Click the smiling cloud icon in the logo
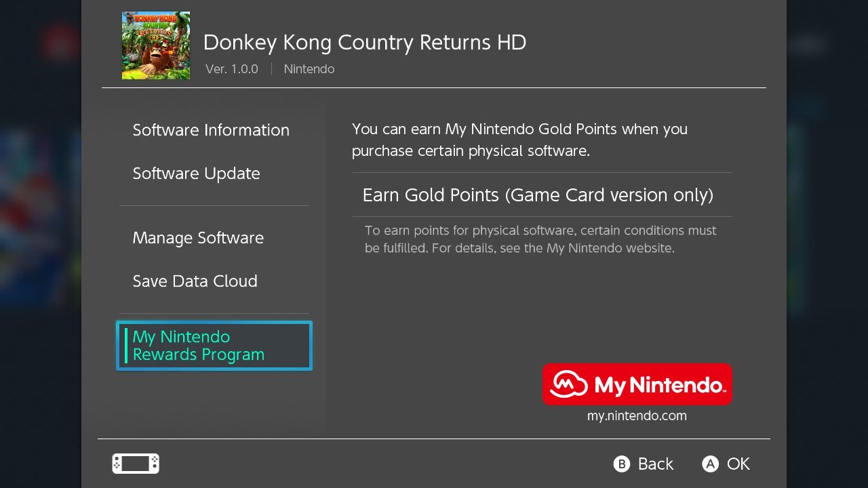Viewport: 868px width, 488px height. point(569,385)
